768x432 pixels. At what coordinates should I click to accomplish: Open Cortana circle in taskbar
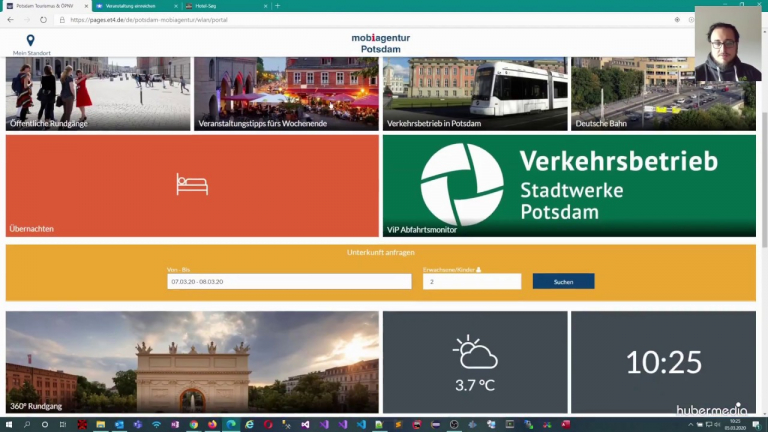pos(45,425)
